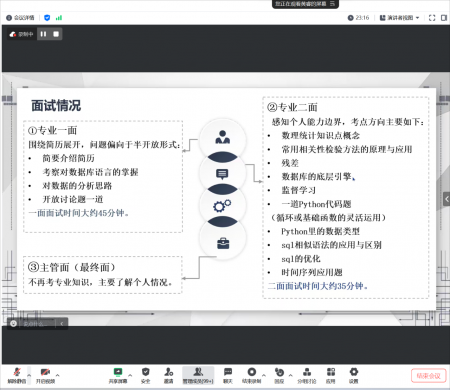Click the bullet 数据库的底层引擎

(x=317, y=176)
